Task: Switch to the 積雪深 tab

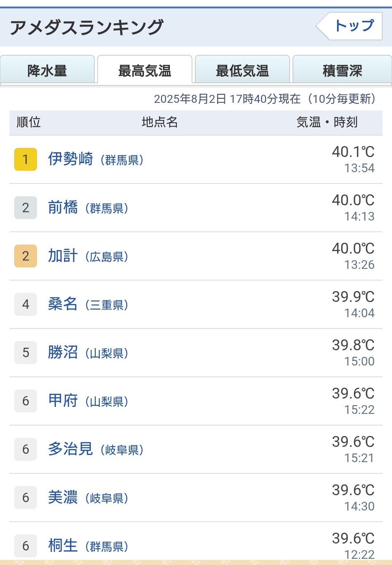Action: point(342,70)
